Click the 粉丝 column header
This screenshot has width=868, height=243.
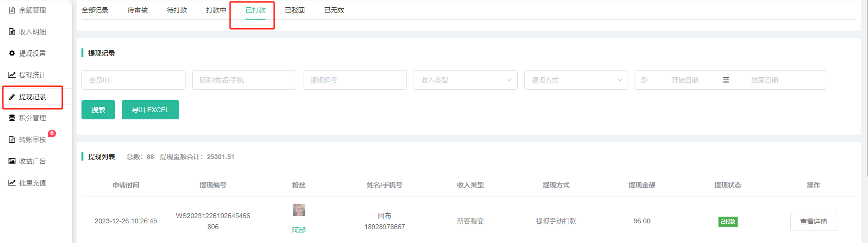pos(299,185)
